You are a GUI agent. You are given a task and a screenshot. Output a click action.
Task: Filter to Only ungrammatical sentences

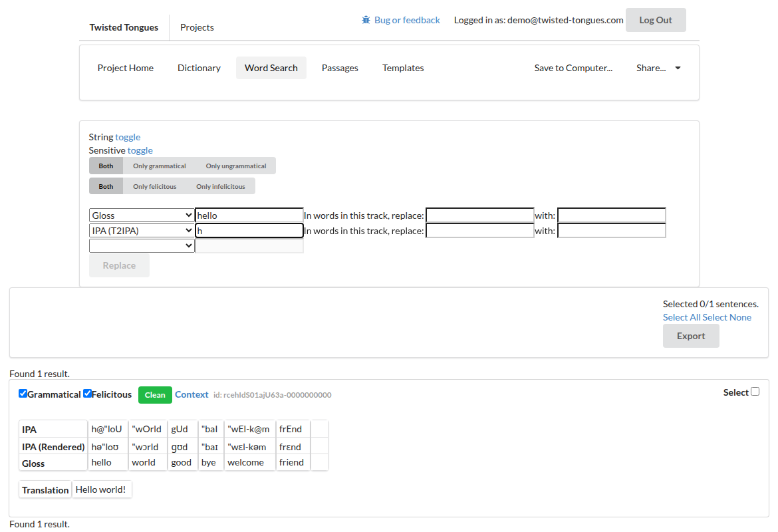236,166
